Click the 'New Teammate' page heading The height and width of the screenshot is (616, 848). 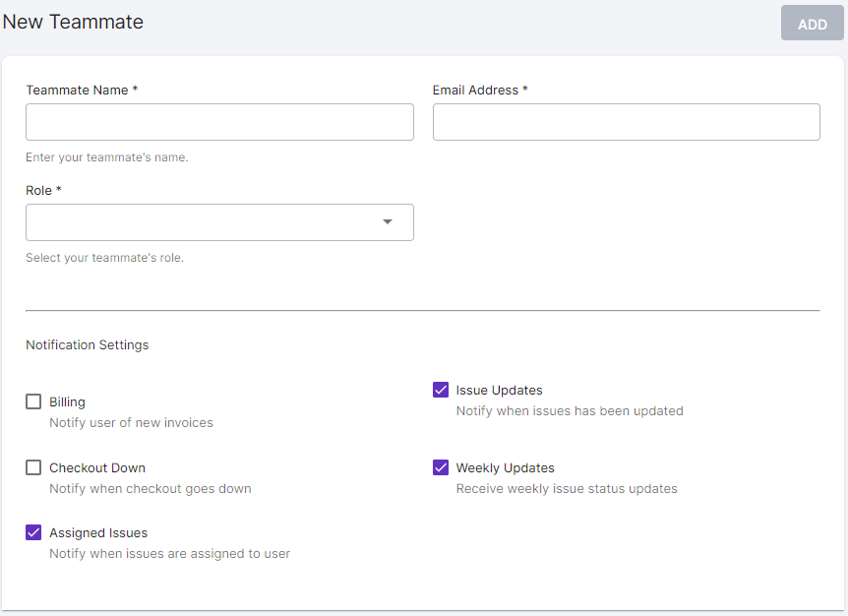(x=73, y=22)
